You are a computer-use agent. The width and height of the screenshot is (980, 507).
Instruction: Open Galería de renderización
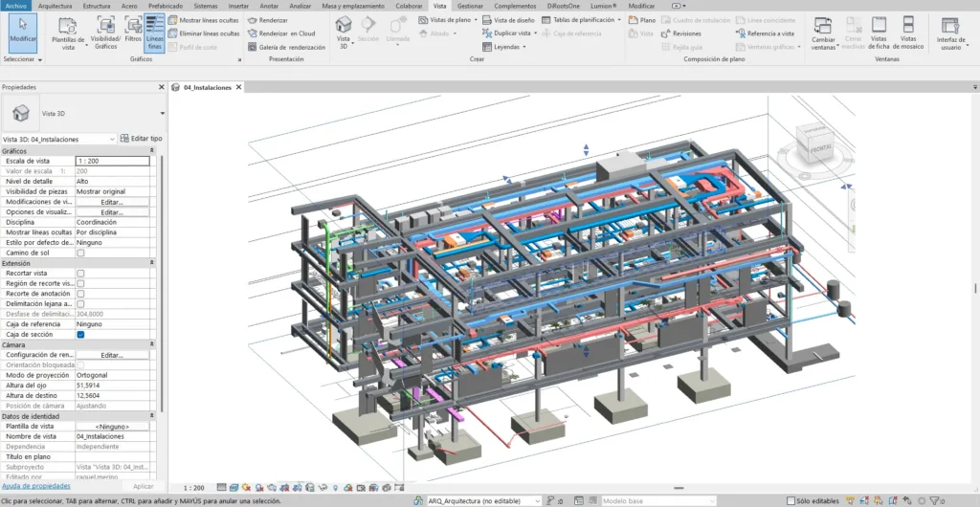286,47
